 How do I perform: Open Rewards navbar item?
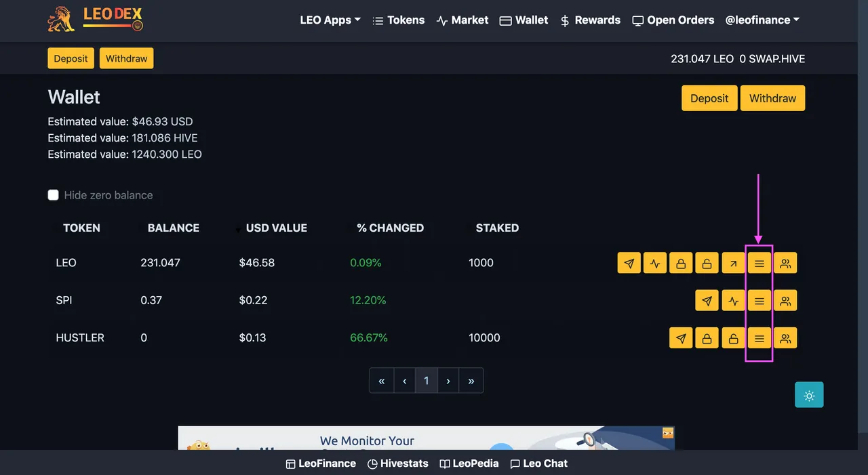[590, 20]
